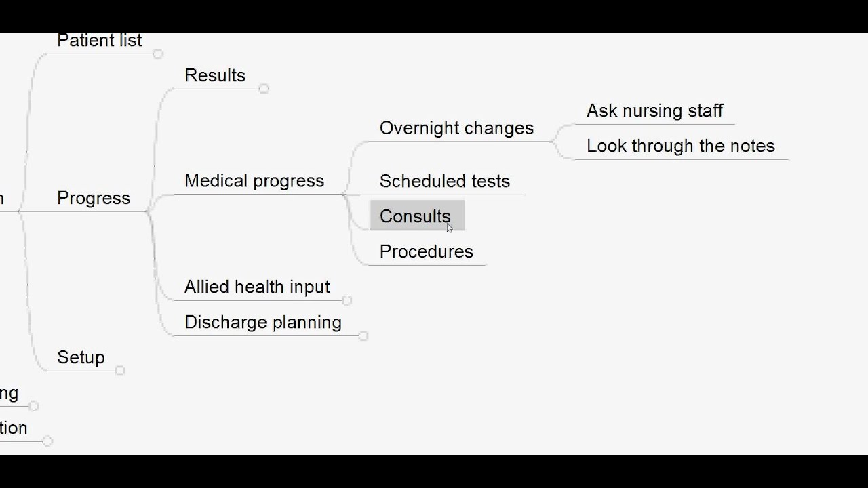Screen dimensions: 868x488
Task: Select the Scheduled tests node
Action: coord(445,181)
